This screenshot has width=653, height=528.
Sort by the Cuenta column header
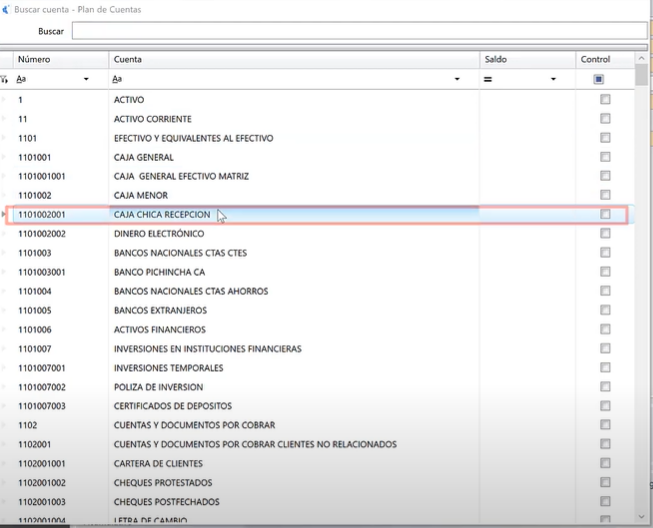tap(294, 60)
